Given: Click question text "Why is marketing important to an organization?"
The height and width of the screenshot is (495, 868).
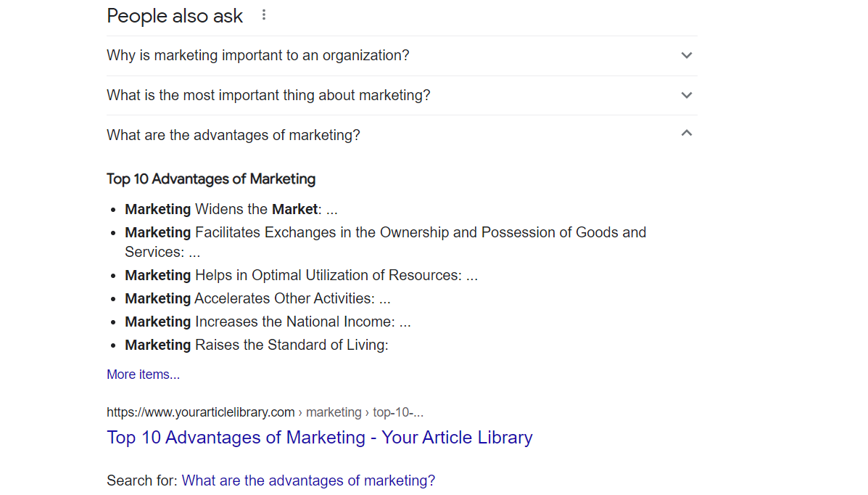Looking at the screenshot, I should coord(258,56).
